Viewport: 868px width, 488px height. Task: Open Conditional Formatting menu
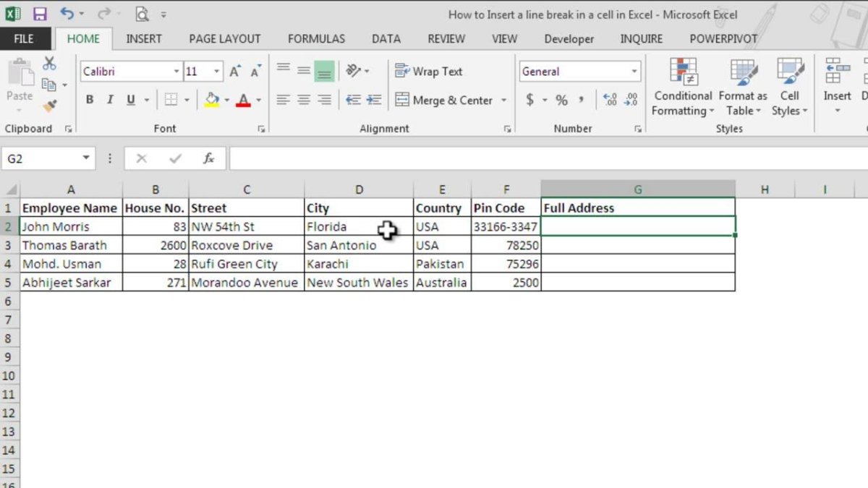pos(684,87)
